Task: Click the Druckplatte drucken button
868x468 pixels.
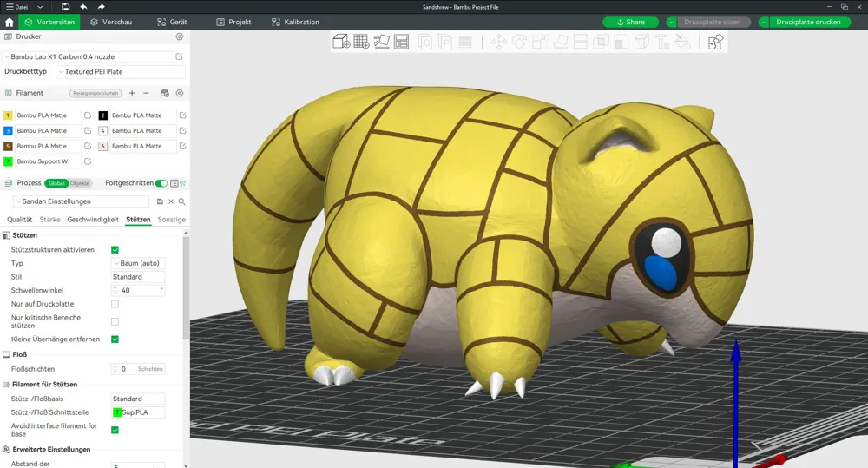Action: point(809,23)
